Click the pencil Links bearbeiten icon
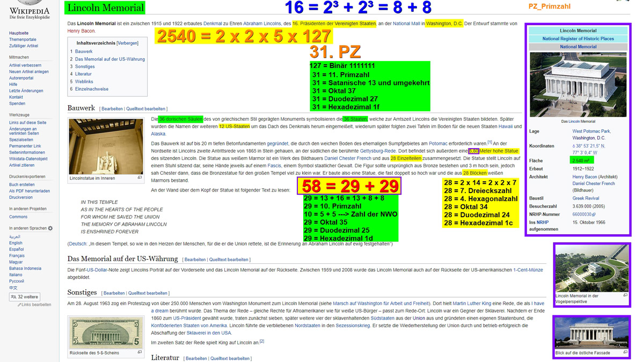 point(19,305)
